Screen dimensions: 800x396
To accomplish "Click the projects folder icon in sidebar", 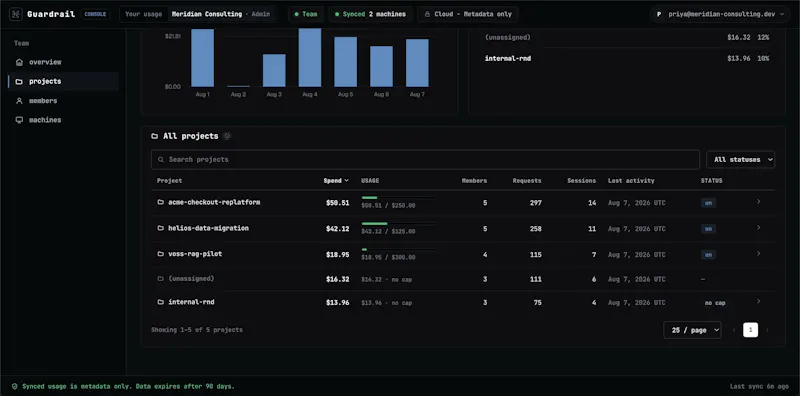I will (x=19, y=82).
